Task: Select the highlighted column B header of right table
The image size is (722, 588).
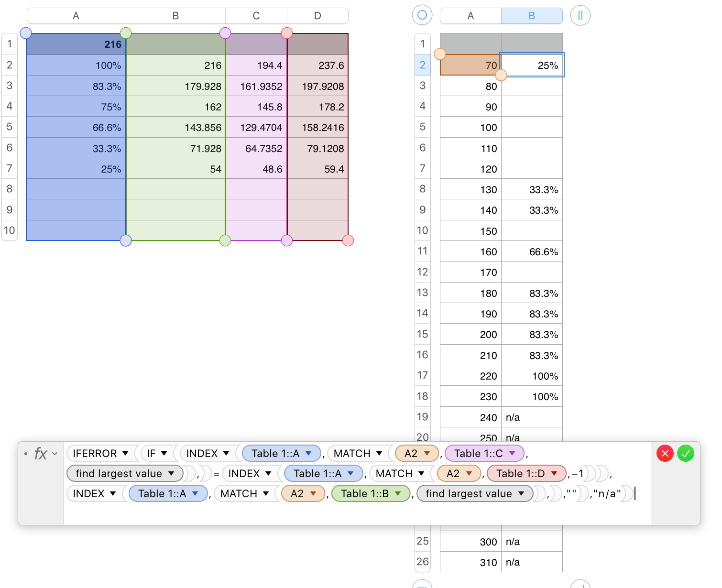Action: [532, 16]
